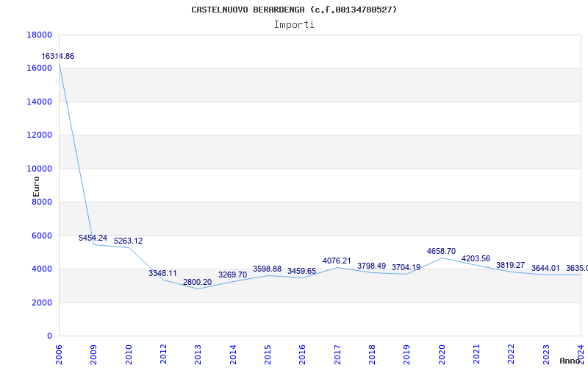
Task: Click the 2013 x-axis year label
Action: [x=198, y=355]
